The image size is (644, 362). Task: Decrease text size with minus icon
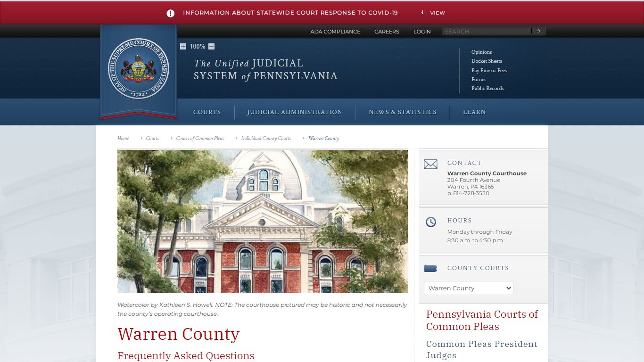pos(211,46)
